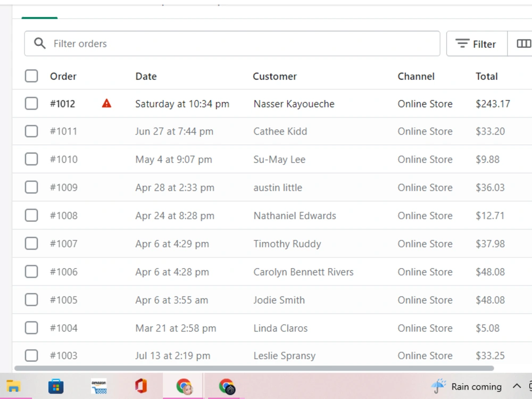Click the total $243.17

(x=493, y=104)
